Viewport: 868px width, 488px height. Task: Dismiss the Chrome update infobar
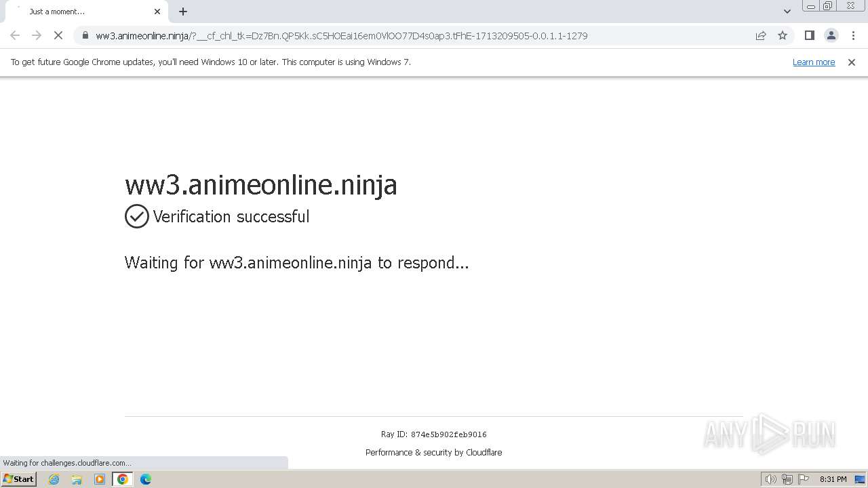click(x=852, y=62)
